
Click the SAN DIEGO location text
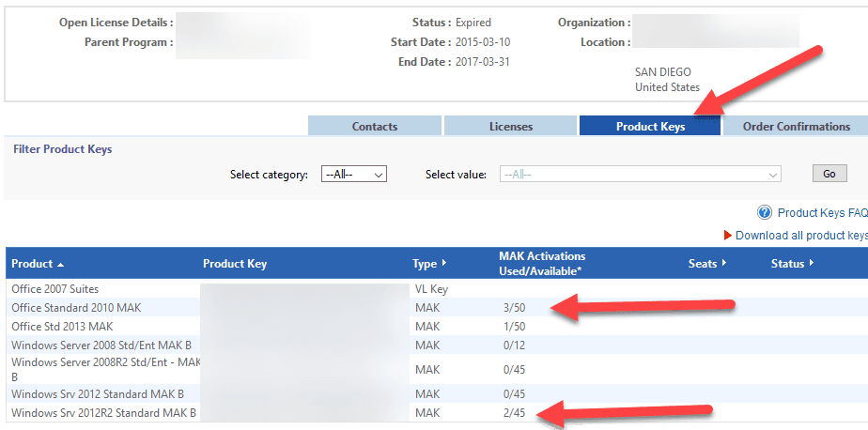(x=663, y=72)
